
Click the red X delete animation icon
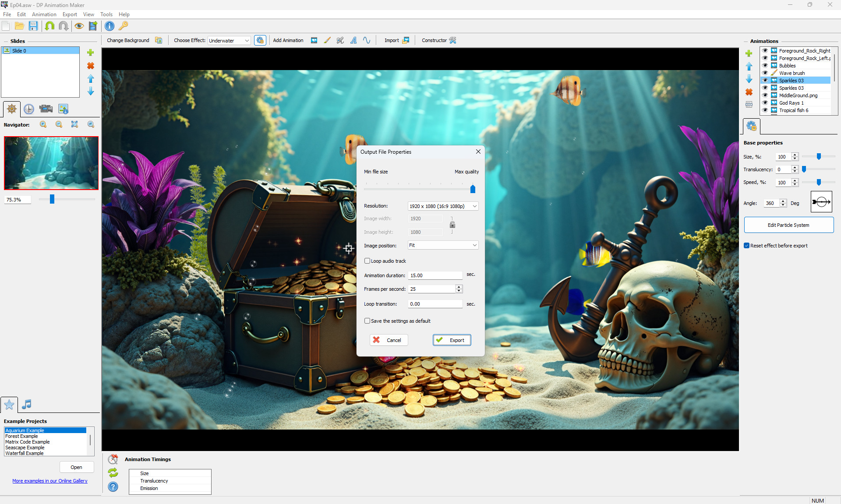click(749, 92)
